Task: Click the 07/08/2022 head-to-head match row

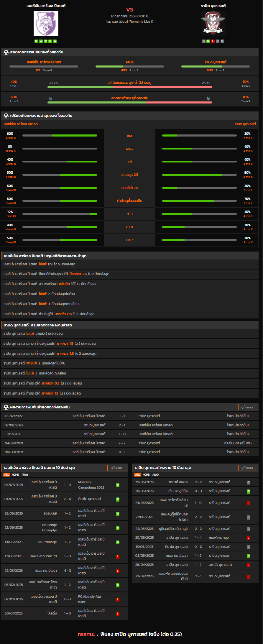Action: 130,425
